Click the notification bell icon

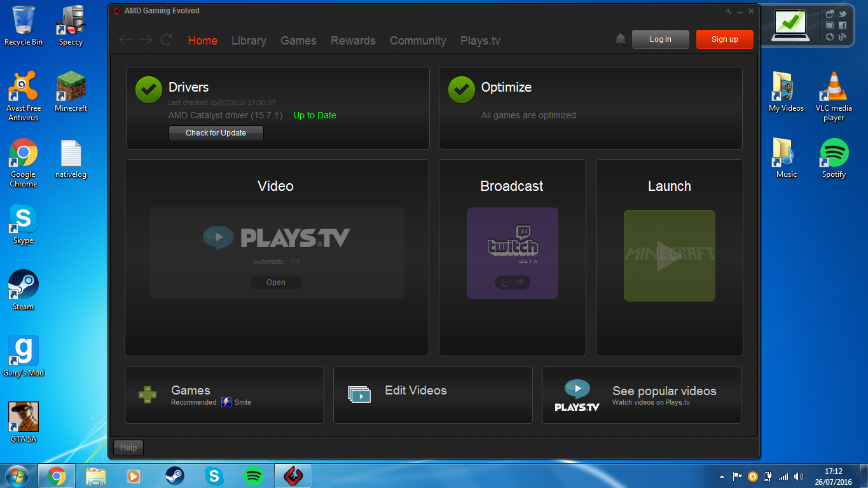tap(621, 39)
